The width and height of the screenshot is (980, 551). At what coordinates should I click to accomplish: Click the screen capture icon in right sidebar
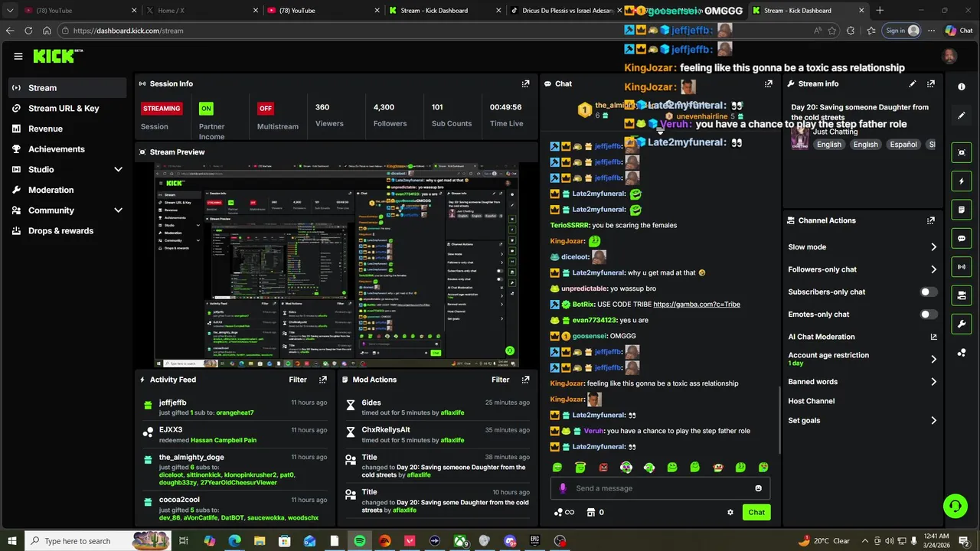point(962,152)
